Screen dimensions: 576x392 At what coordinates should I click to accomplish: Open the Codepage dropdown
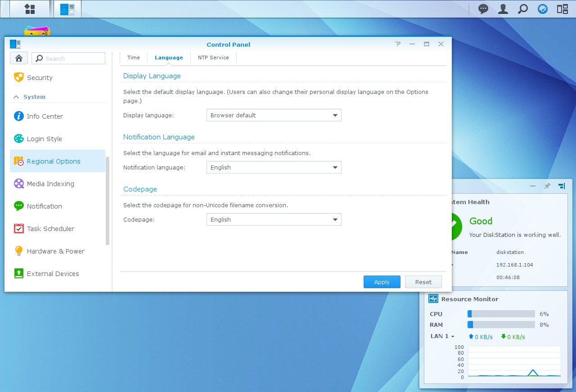(x=274, y=219)
